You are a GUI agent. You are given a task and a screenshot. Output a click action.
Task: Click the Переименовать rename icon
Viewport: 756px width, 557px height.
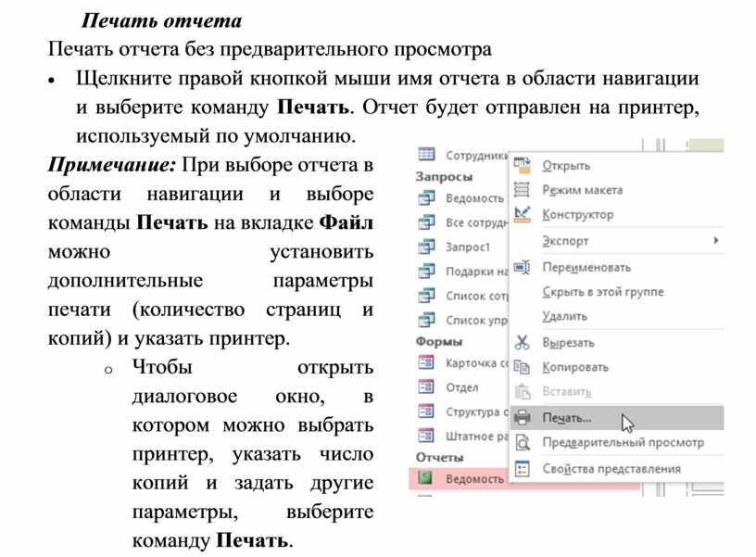click(522, 267)
